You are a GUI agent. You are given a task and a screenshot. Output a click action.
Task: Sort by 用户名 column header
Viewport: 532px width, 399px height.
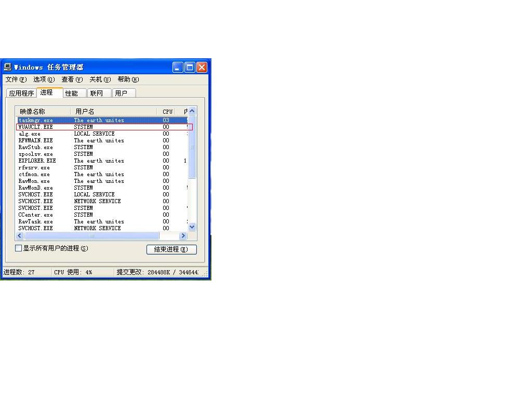tap(114, 111)
